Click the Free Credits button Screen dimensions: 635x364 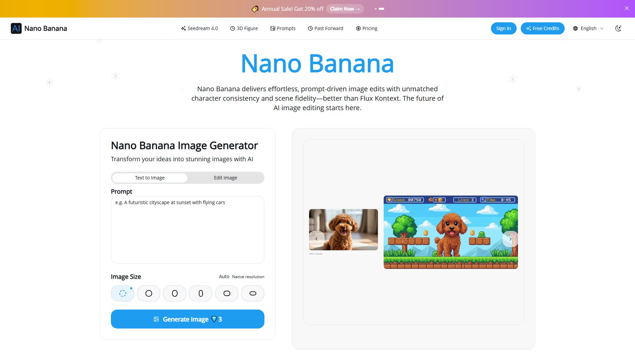[x=542, y=28]
